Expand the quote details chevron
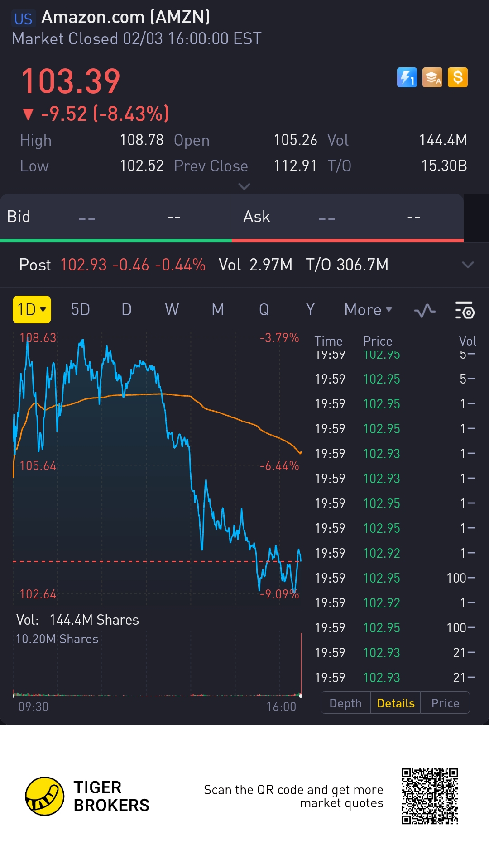 pos(244,186)
